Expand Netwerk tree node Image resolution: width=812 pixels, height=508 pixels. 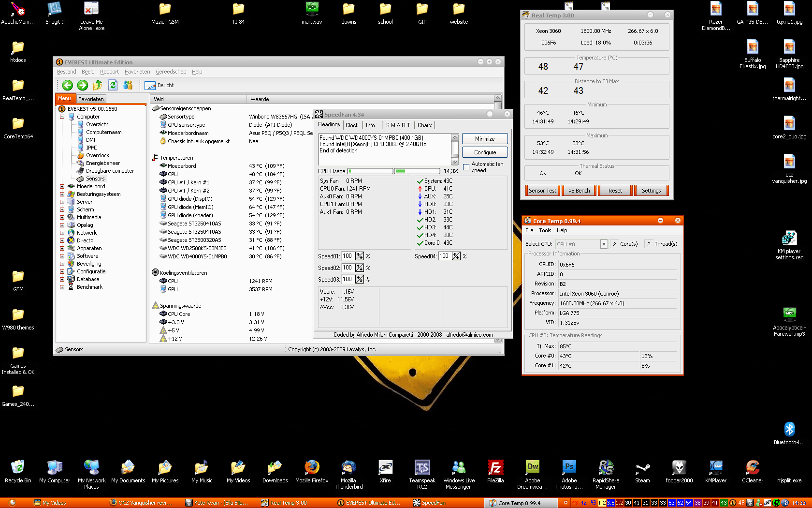point(62,233)
